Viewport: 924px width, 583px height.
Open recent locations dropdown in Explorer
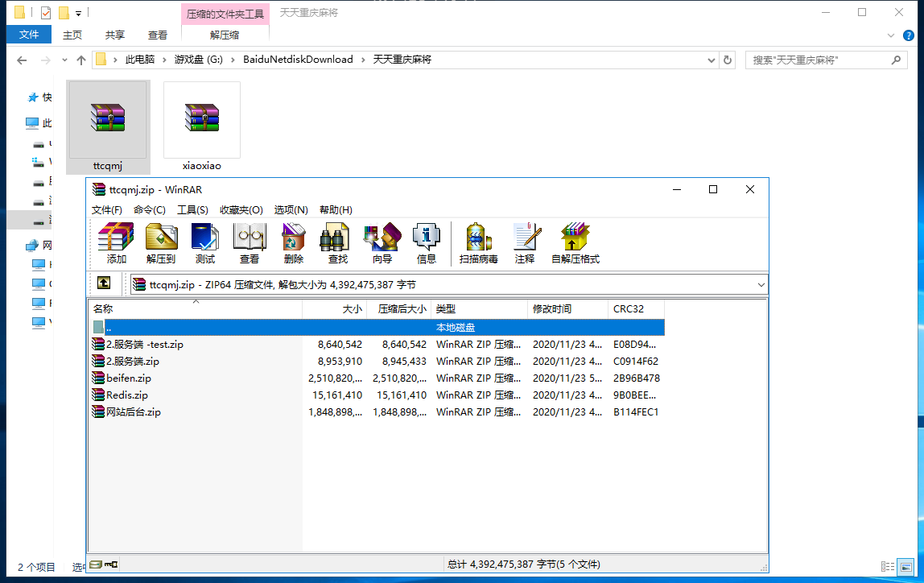[64, 60]
